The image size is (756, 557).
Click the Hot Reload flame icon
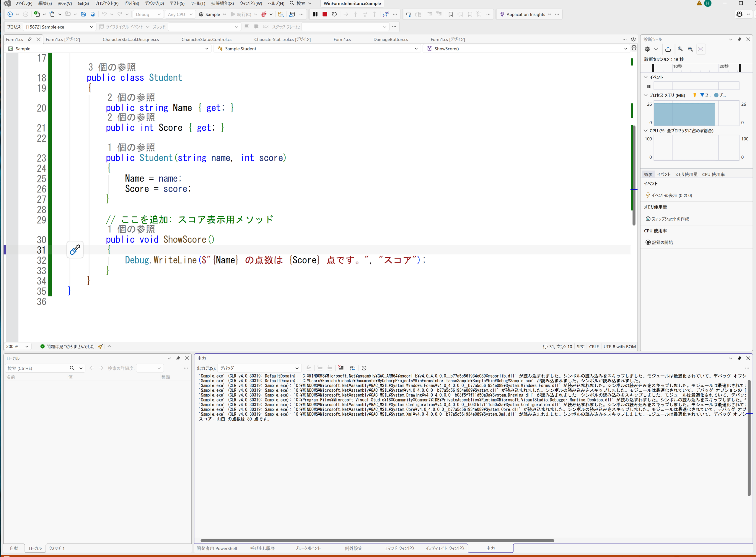point(264,14)
